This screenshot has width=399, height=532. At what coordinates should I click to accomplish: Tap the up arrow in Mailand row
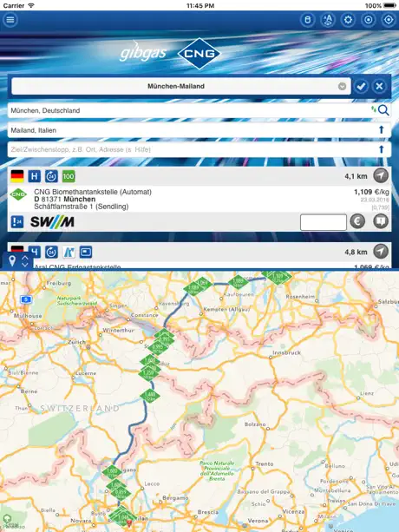(382, 129)
